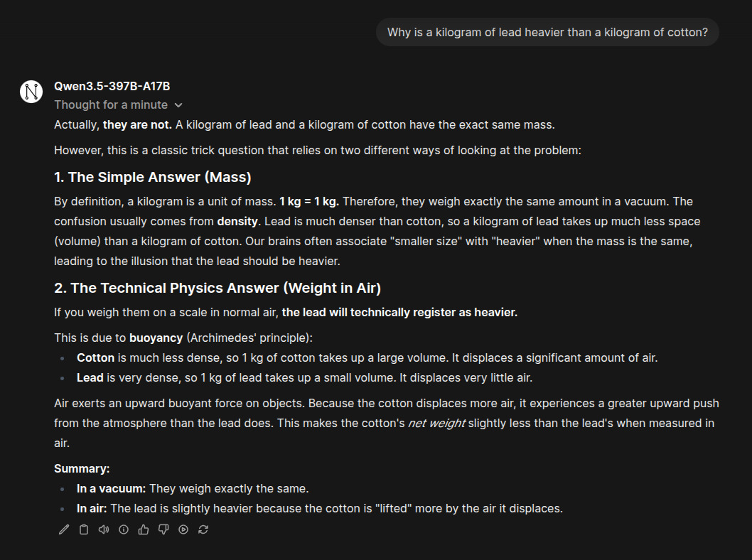The height and width of the screenshot is (560, 752).
Task: Click the "2. The Technical Physics Answer" heading
Action: click(217, 288)
